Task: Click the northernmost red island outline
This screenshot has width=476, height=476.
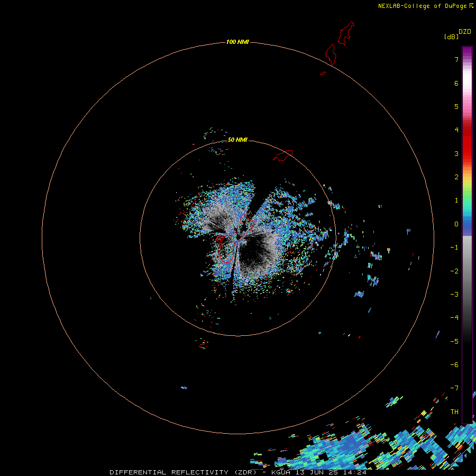Action: coord(346,33)
